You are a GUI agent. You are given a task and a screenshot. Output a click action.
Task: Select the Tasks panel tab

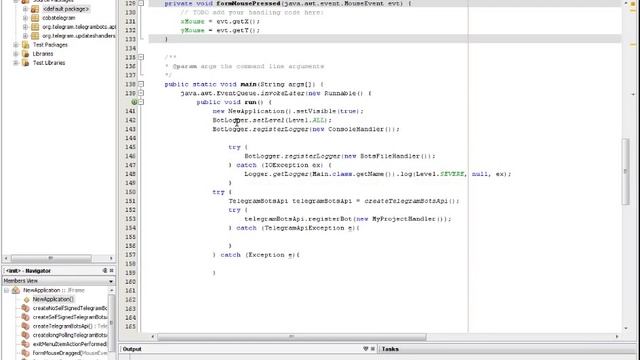pos(390,349)
